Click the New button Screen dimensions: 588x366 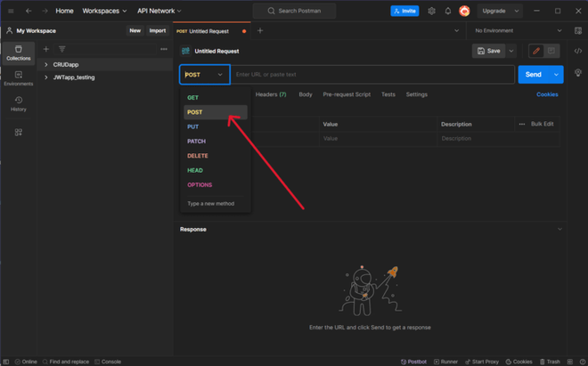135,31
